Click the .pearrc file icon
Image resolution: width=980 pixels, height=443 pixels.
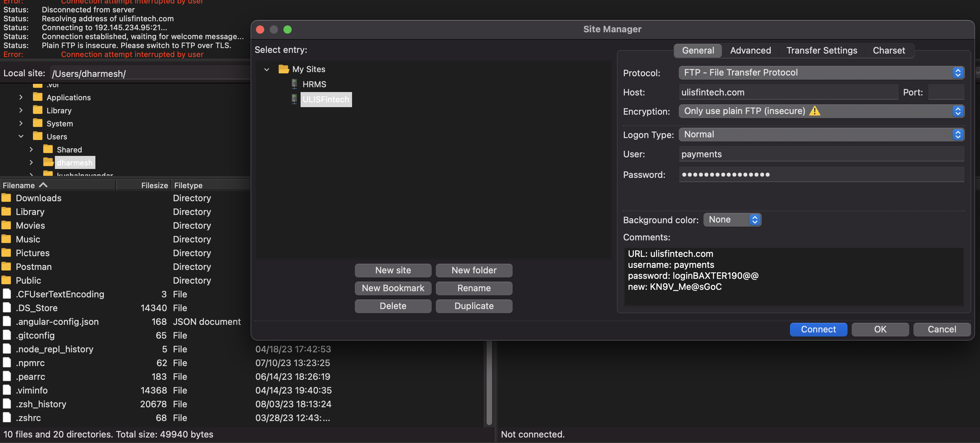7,376
